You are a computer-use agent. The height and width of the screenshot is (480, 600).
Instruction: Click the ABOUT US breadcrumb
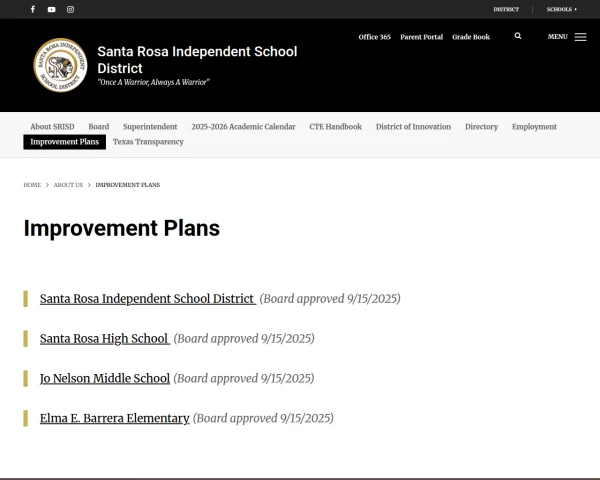click(68, 185)
